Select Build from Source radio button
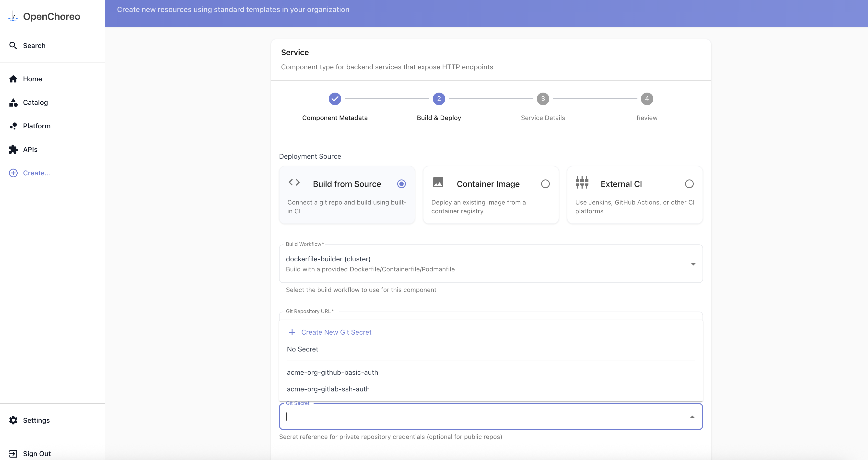Viewport: 868px width, 460px height. tap(401, 184)
